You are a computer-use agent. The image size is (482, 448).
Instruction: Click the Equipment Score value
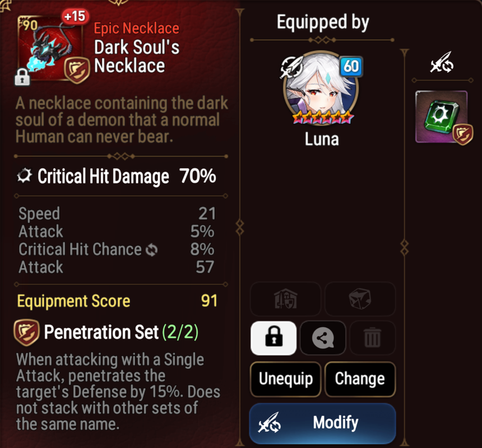(x=210, y=301)
